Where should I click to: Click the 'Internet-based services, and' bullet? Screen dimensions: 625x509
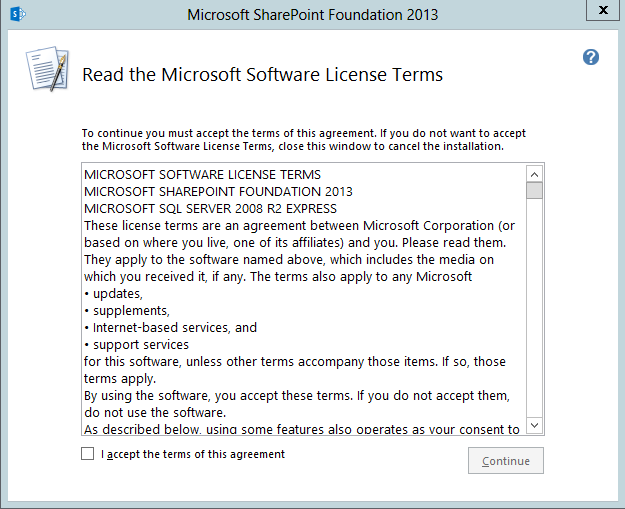tap(171, 328)
